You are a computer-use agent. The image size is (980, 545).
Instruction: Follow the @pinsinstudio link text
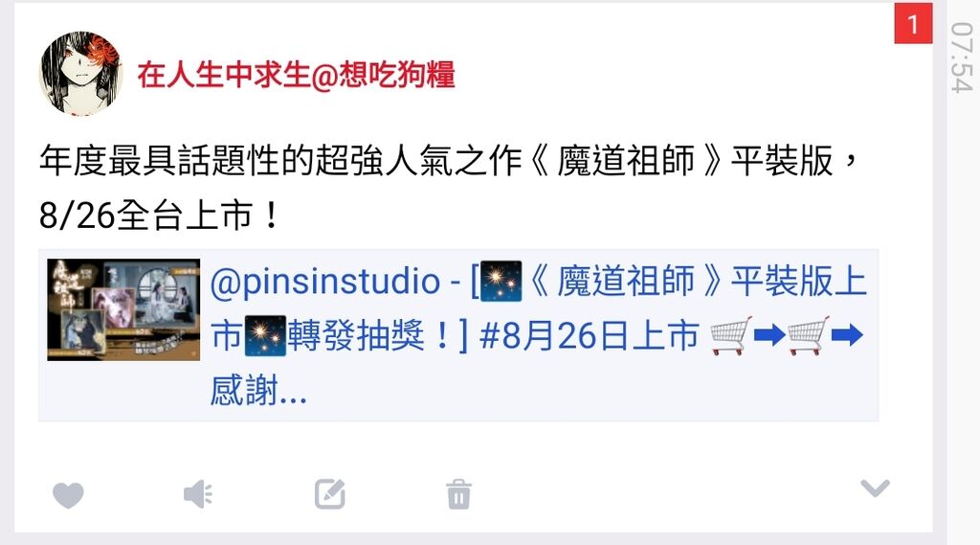(325, 282)
